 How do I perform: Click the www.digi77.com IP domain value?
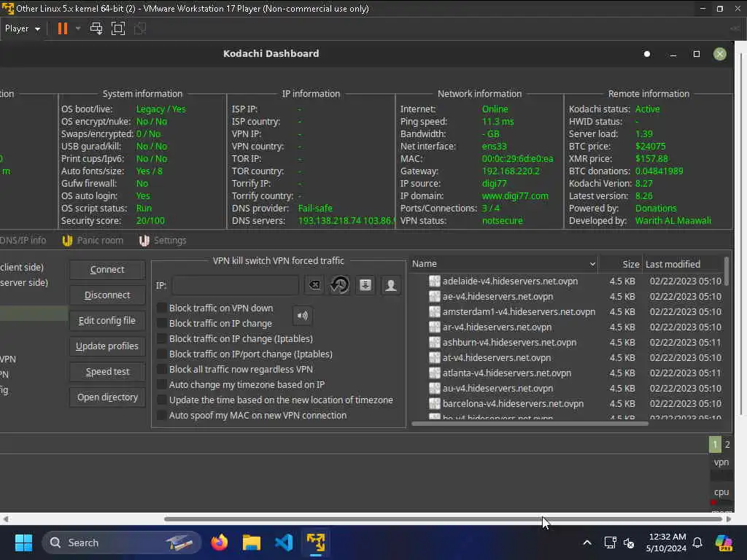tap(515, 195)
